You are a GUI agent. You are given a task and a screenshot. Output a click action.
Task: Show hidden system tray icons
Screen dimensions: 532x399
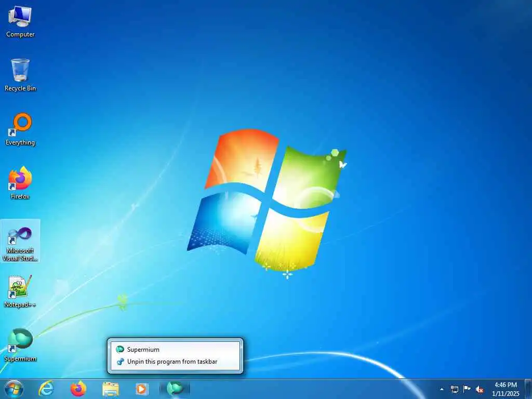click(442, 389)
